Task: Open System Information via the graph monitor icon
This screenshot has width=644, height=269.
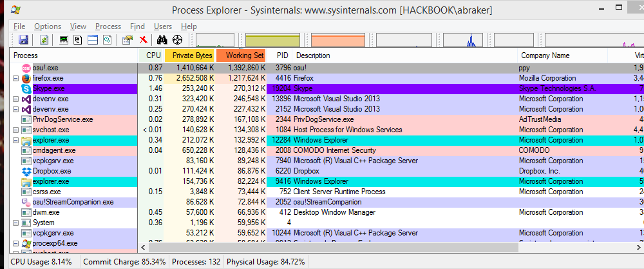Action: coord(64,40)
